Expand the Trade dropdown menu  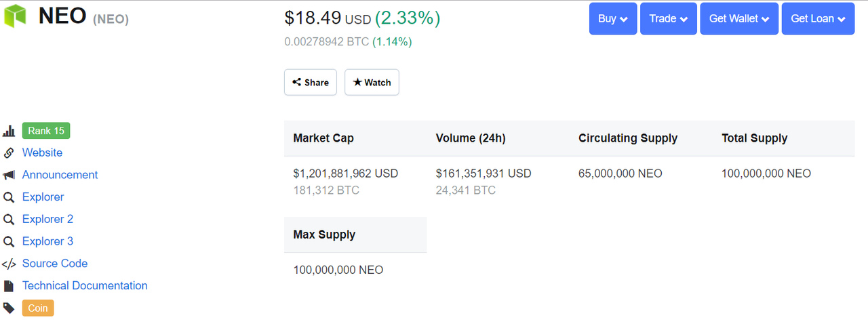pos(669,18)
